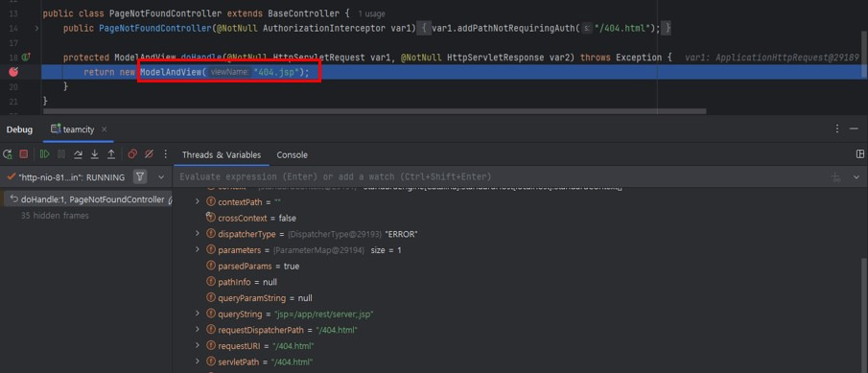Image resolution: width=868 pixels, height=373 pixels.
Task: Step over the current line
Action: 78,154
